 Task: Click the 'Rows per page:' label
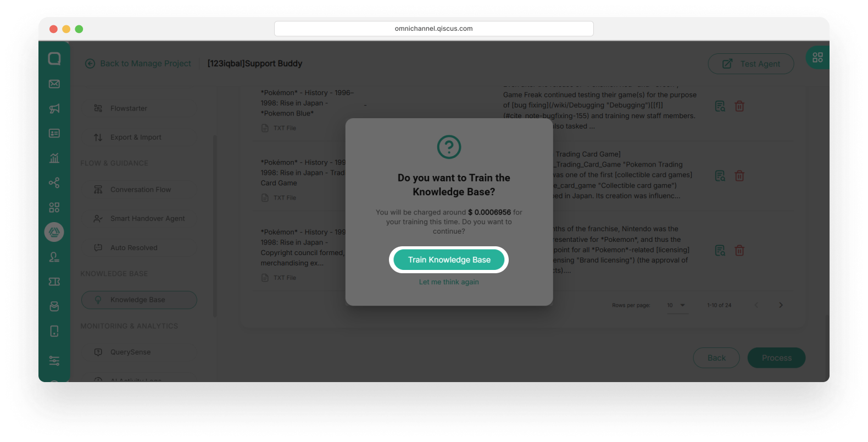tap(631, 305)
